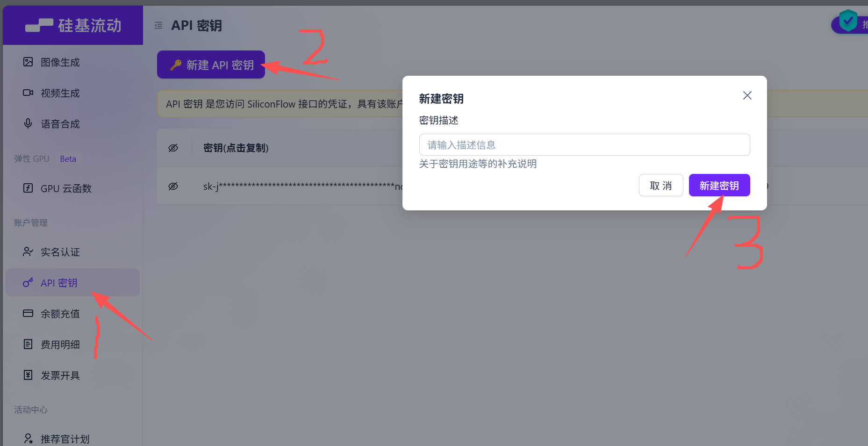Click the API 密钥 key icon in sidebar
This screenshot has height=446, width=868.
coord(28,282)
